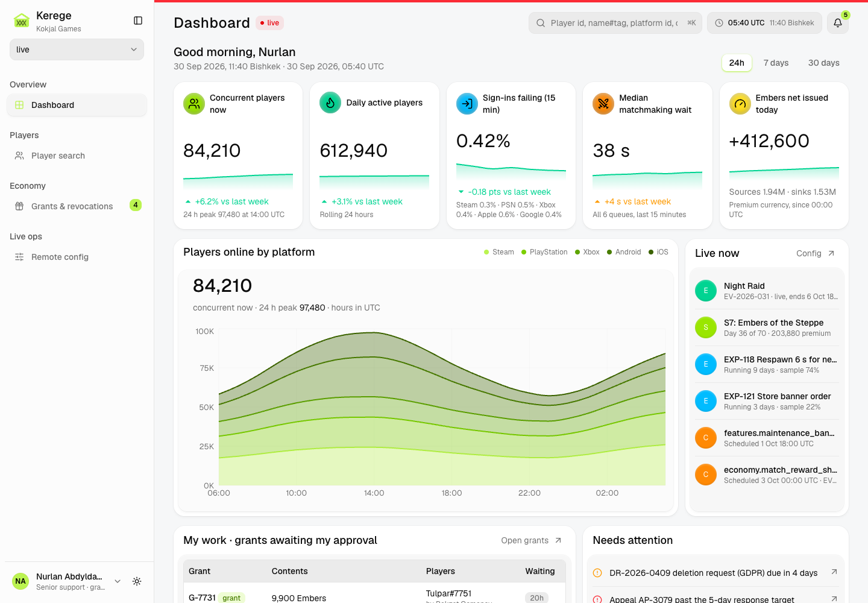This screenshot has height=603, width=868.
Task: Toggle the PlayStation series in legend
Action: coord(544,252)
